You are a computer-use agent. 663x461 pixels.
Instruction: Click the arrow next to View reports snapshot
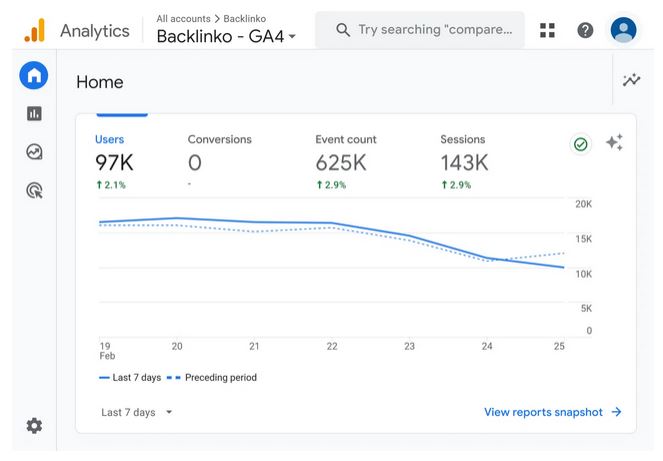(616, 412)
